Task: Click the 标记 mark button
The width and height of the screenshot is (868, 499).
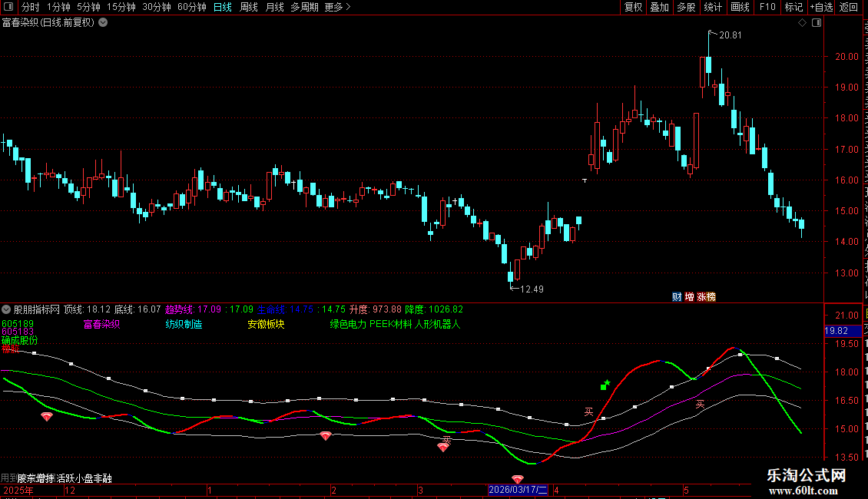Action: [x=793, y=7]
